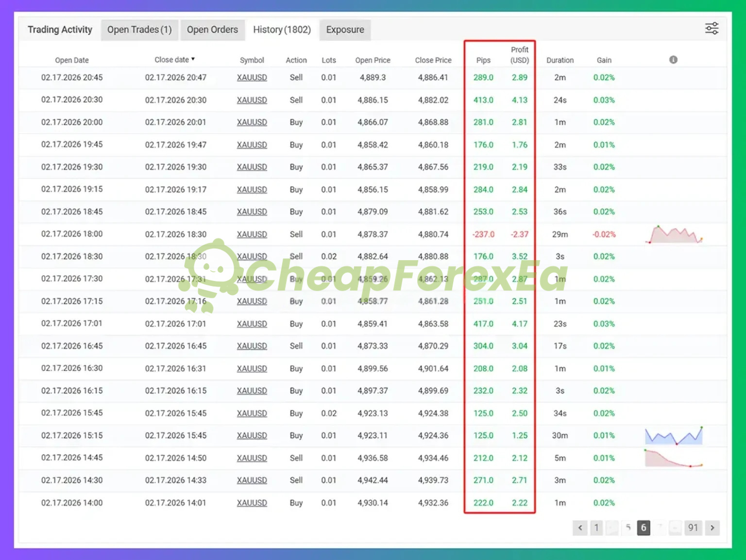This screenshot has height=560, width=746.
Task: Sort by Pips column header
Action: pos(483,60)
